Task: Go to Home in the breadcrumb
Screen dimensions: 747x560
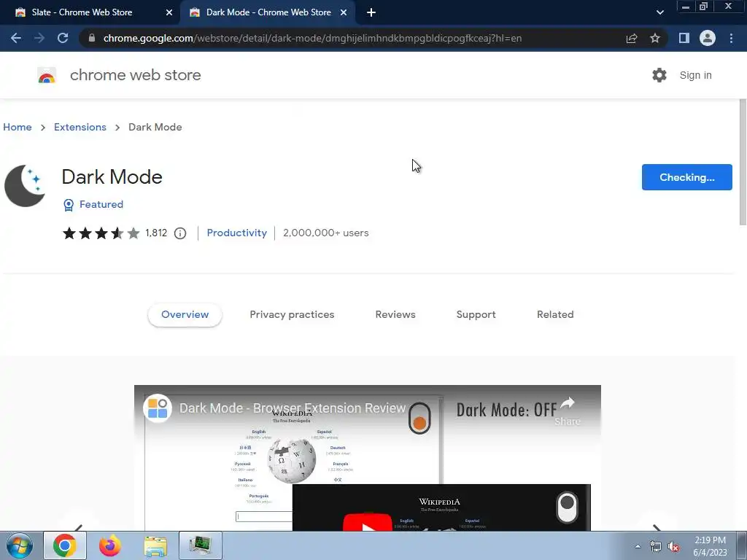Action: 18,127
